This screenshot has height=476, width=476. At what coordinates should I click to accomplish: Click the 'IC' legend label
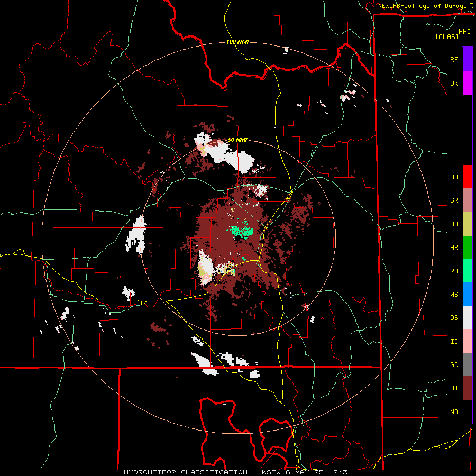pos(454,342)
